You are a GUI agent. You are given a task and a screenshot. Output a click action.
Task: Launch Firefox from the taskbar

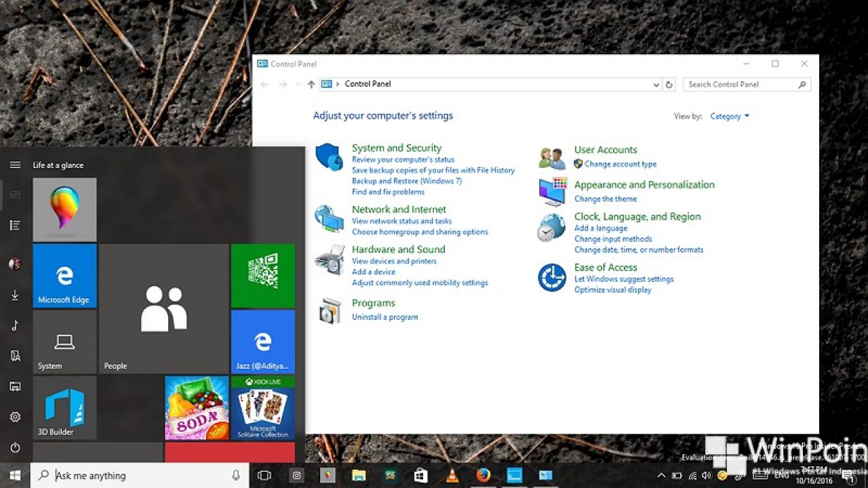(483, 476)
